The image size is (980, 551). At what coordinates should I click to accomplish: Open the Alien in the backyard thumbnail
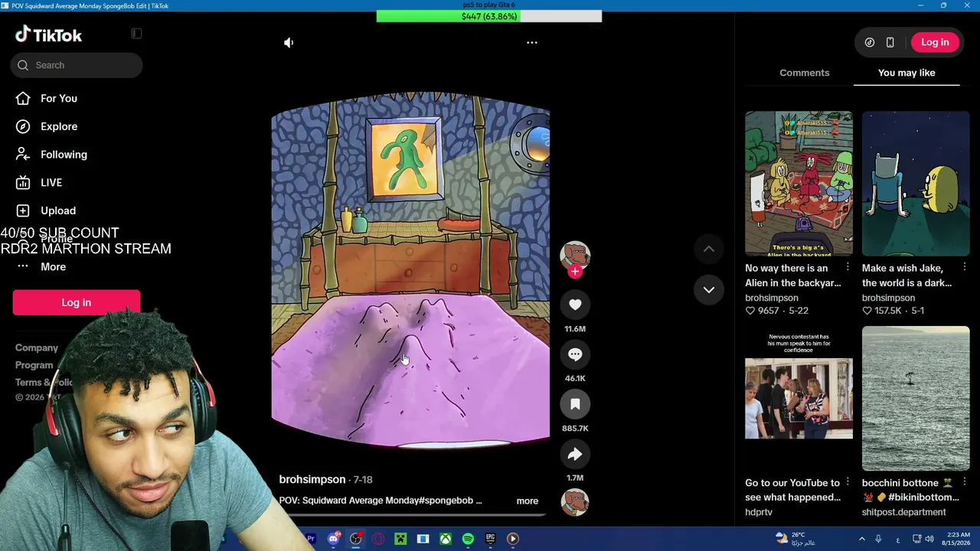(x=799, y=184)
